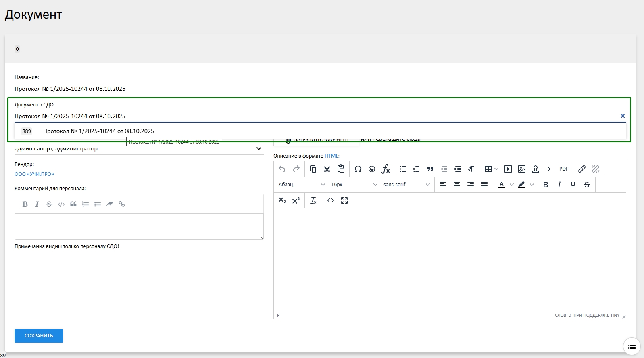Select suggestion 889 Протокол № 1/2025-10244

coord(98,131)
